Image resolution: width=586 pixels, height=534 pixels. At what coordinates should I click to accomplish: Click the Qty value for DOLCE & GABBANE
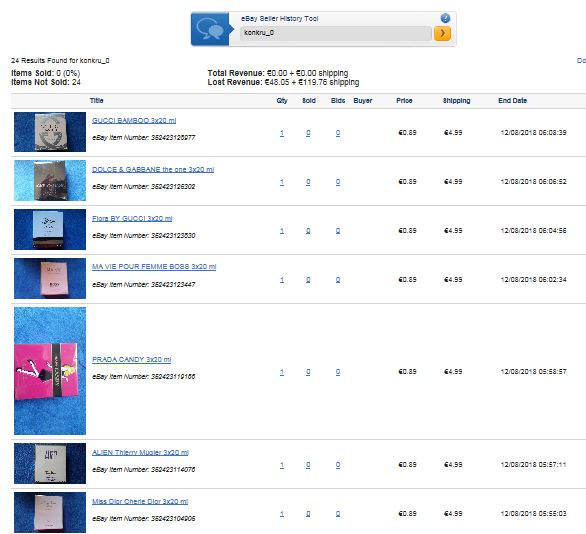(282, 182)
